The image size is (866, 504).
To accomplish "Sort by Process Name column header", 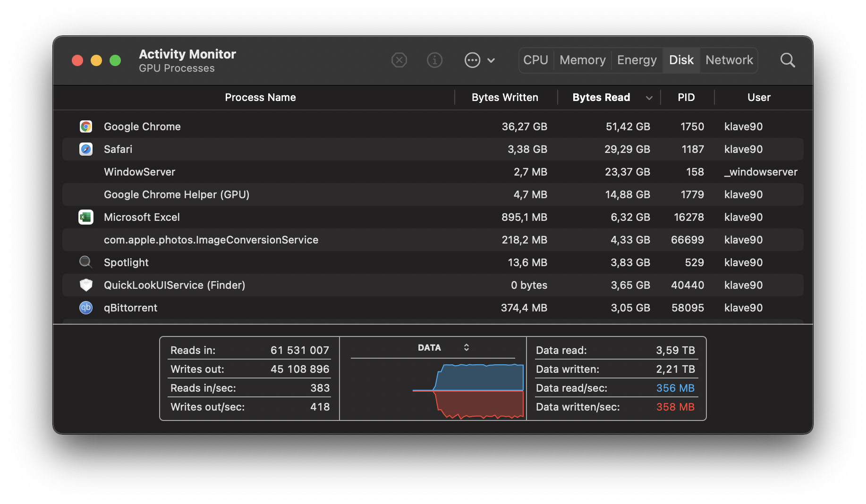I will [260, 98].
